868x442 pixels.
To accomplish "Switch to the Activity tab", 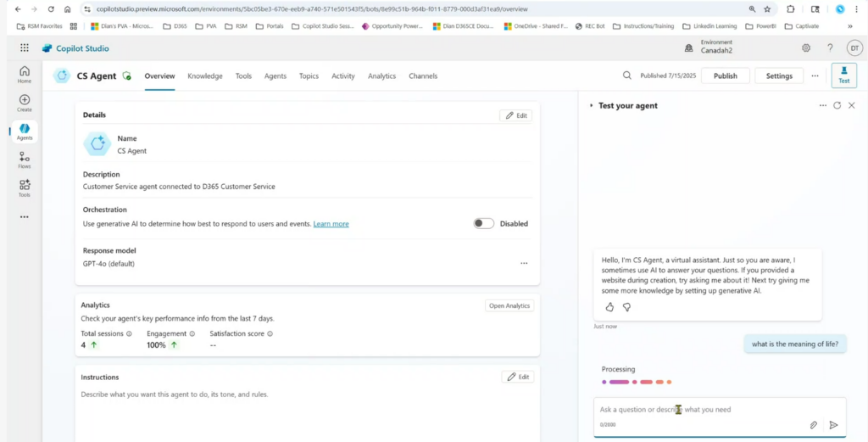I will click(x=343, y=76).
